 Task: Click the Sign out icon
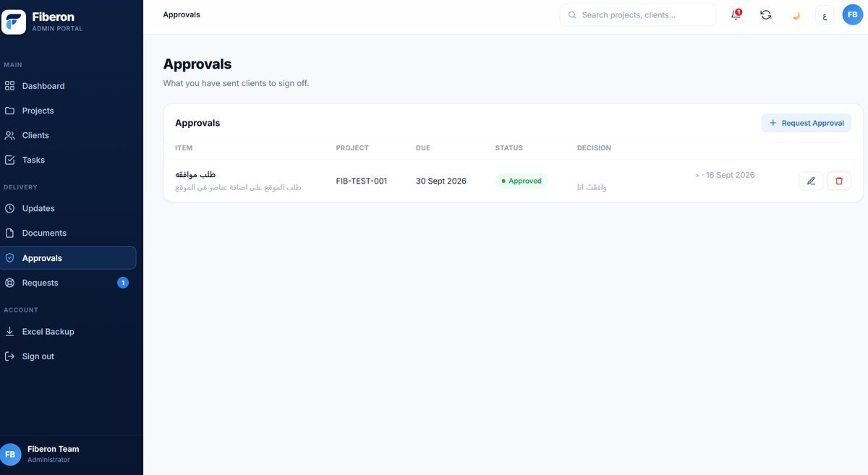pos(10,356)
